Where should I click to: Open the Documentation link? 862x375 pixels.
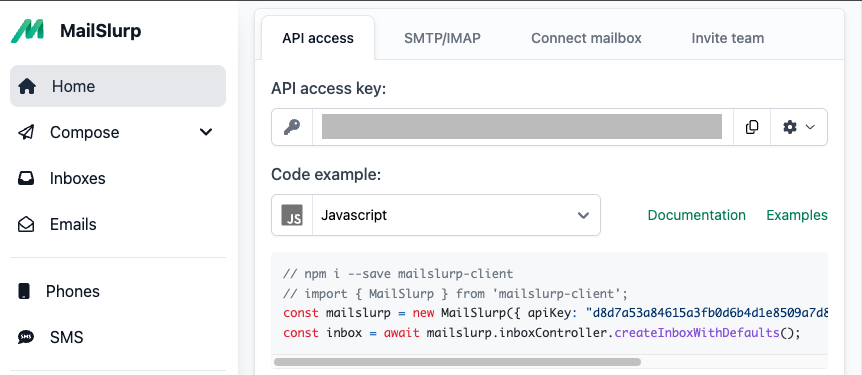click(x=697, y=215)
